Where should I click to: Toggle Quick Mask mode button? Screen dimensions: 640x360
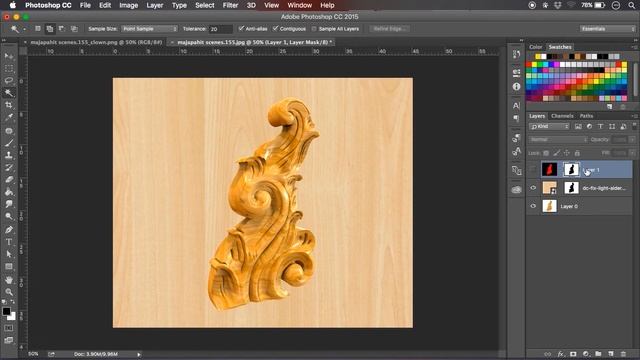click(9, 328)
